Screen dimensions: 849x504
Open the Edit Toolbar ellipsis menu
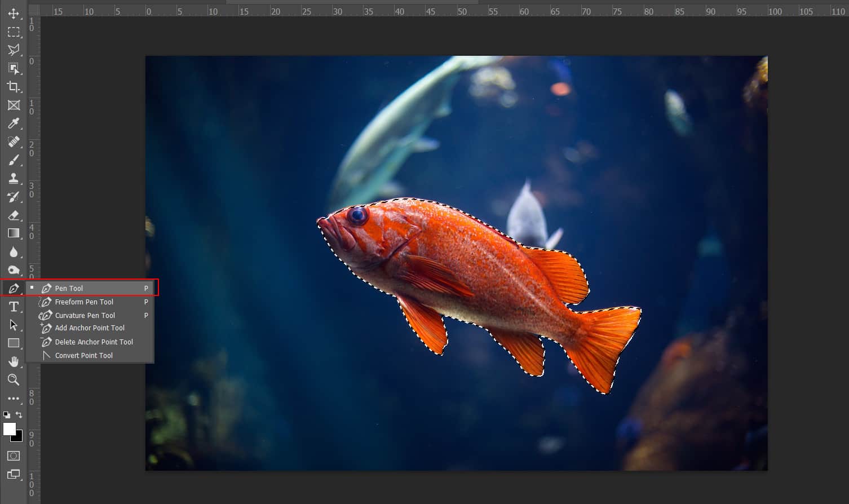point(14,398)
